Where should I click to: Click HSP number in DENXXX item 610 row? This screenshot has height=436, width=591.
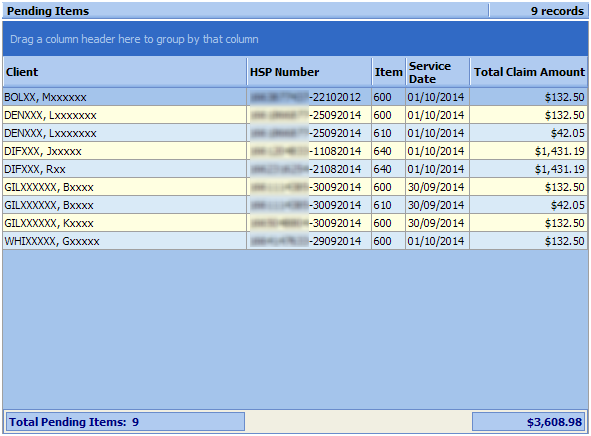(x=309, y=133)
